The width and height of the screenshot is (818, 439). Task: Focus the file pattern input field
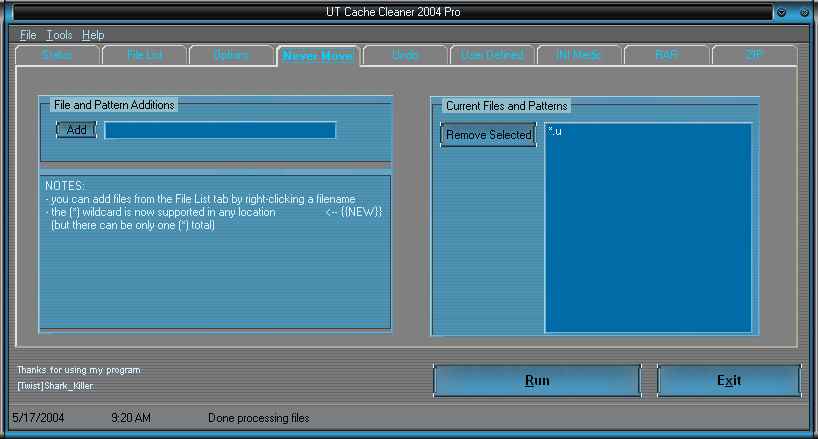click(220, 130)
